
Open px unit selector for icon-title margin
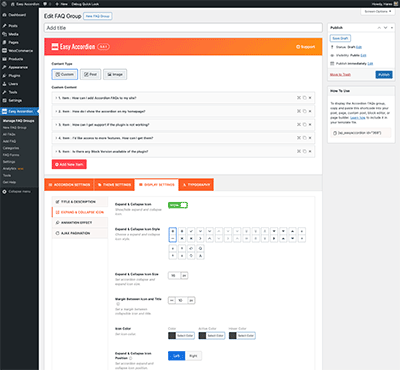coord(191,300)
